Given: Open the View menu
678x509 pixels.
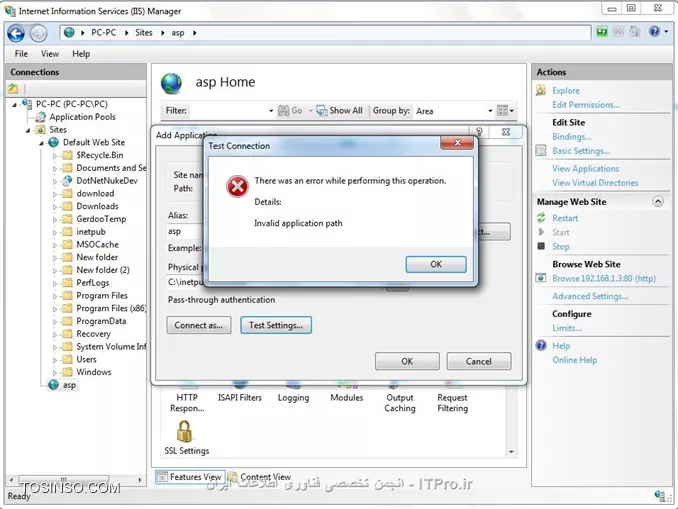Looking at the screenshot, I should click(50, 54).
